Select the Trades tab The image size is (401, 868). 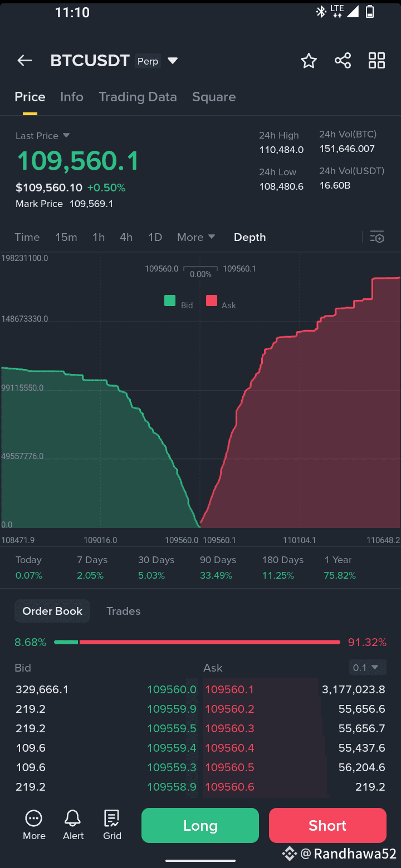[124, 611]
